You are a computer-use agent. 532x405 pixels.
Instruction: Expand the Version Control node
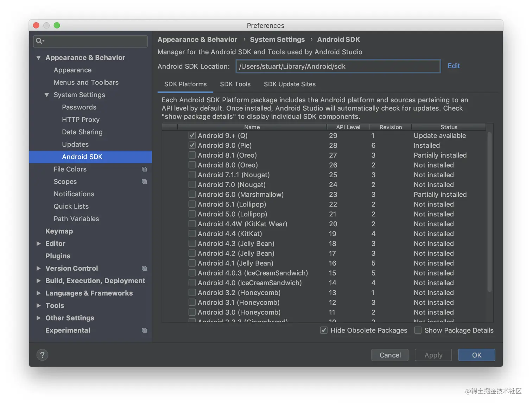(x=38, y=268)
